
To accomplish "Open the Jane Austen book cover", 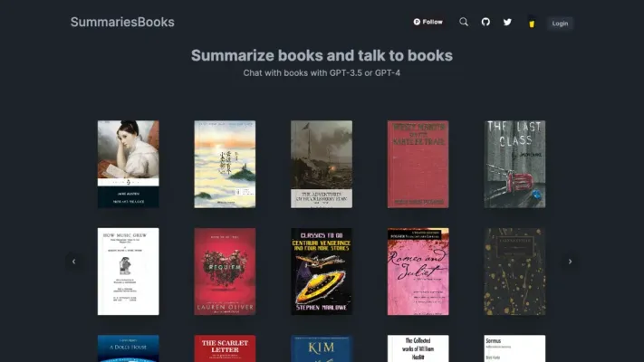I will (128, 164).
